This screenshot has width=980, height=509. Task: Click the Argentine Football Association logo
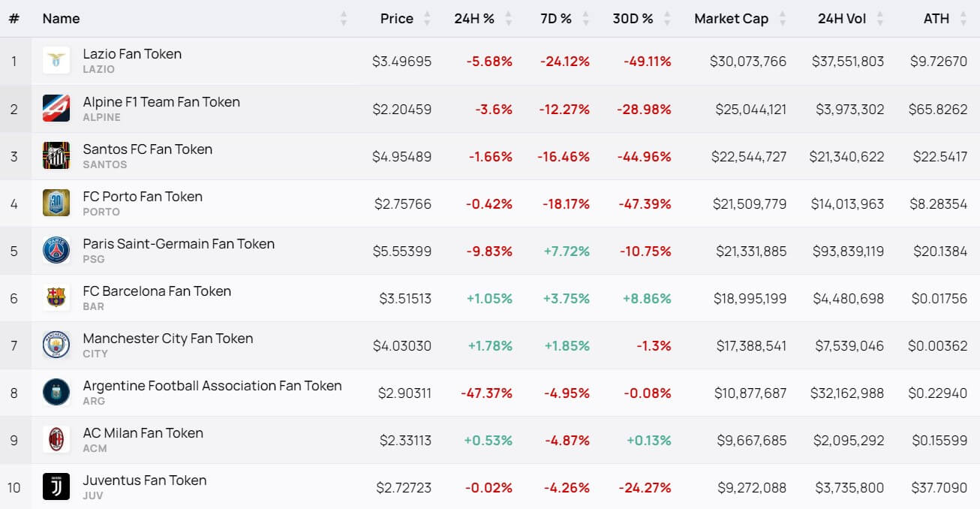point(56,392)
